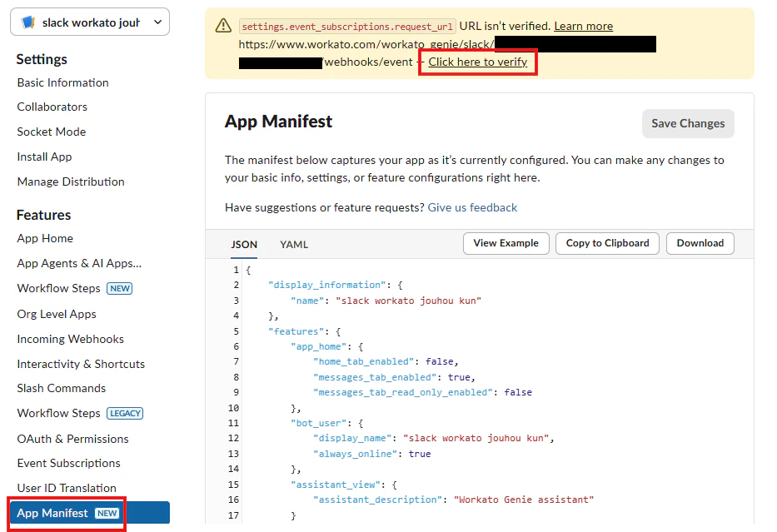Click inside the manifest code editor name line
777x532 pixels.
[386, 301]
